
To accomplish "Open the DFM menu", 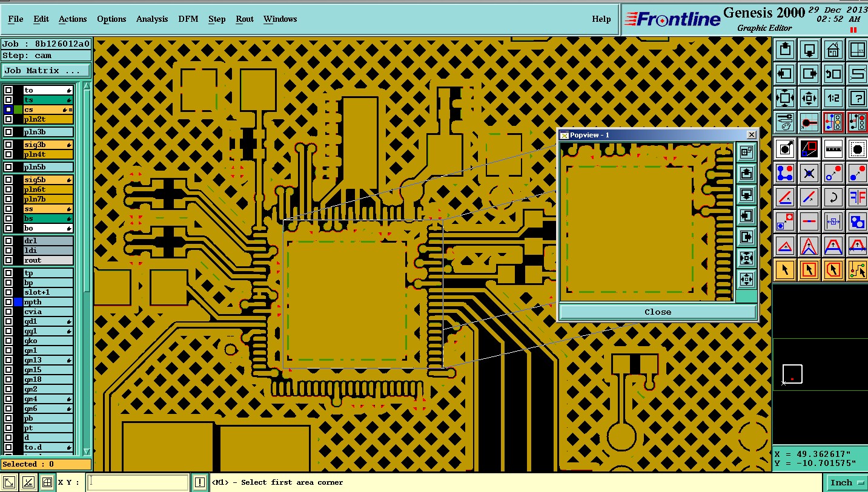I will coord(188,19).
